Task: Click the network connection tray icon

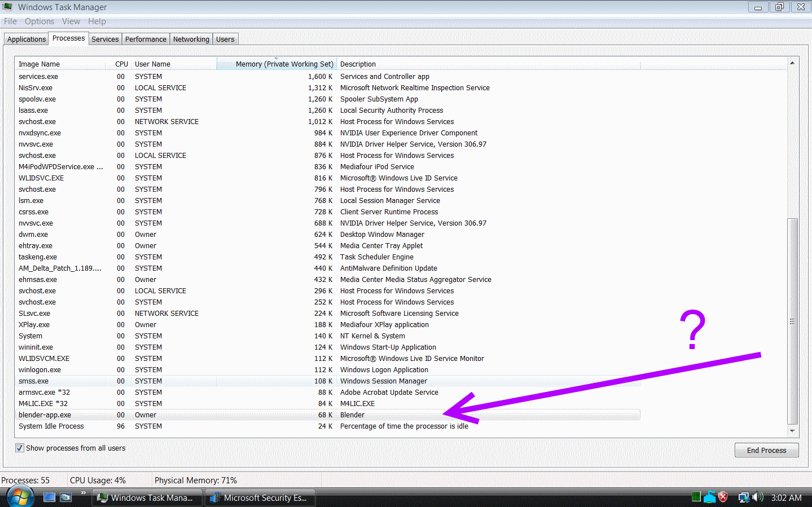Action: click(744, 497)
